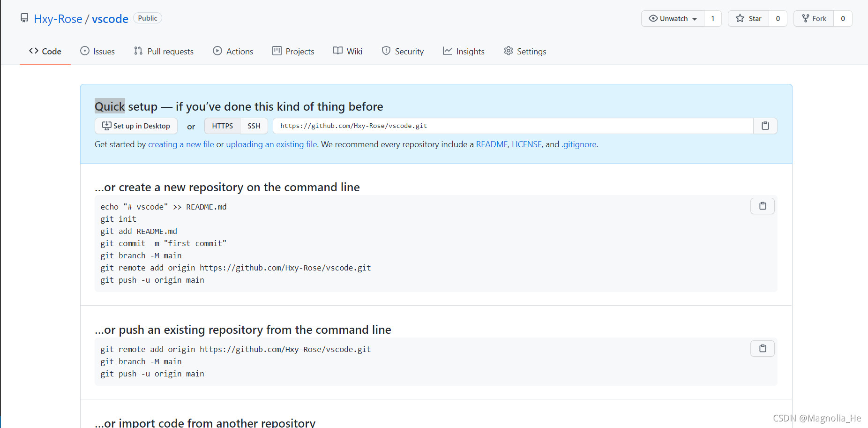Click the 'git commit -m "first commit"' line
Viewport: 868px width, 428px height.
pyautogui.click(x=164, y=243)
